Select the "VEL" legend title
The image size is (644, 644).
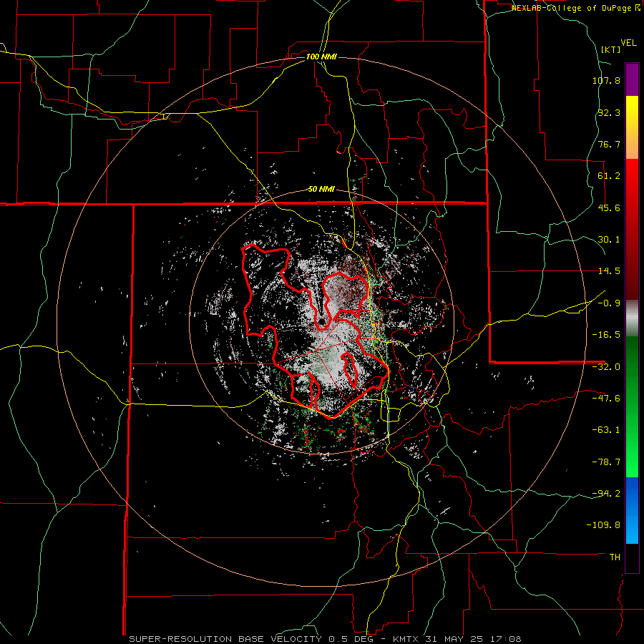[x=628, y=43]
